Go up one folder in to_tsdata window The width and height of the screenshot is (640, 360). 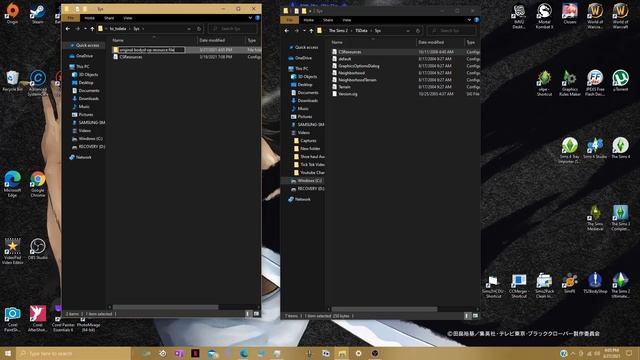click(x=92, y=29)
